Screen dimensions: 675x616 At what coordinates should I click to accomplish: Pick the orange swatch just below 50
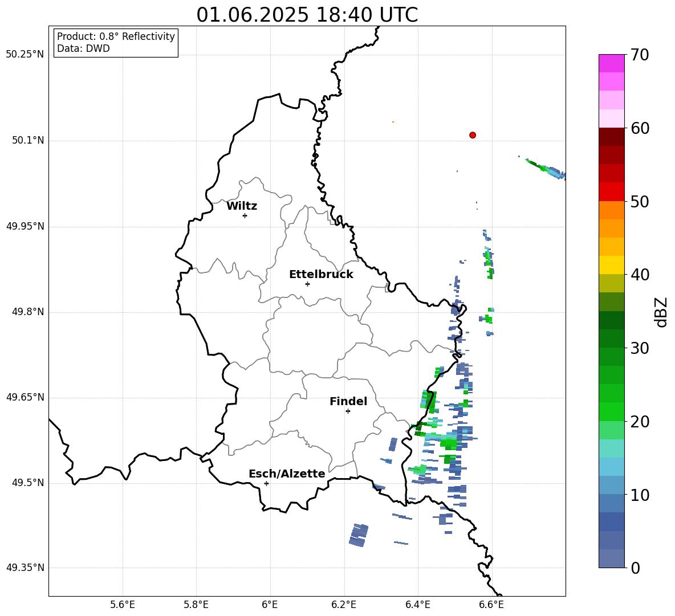click(x=611, y=210)
